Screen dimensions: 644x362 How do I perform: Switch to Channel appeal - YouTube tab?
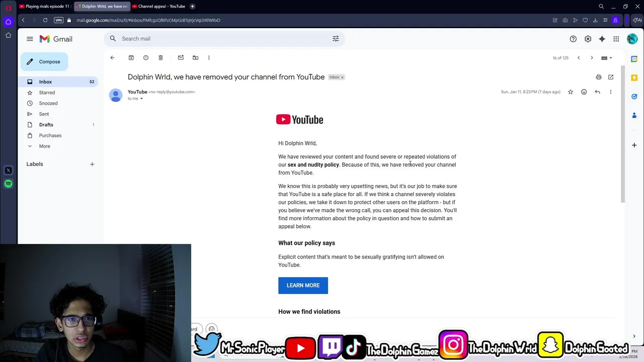158,7
